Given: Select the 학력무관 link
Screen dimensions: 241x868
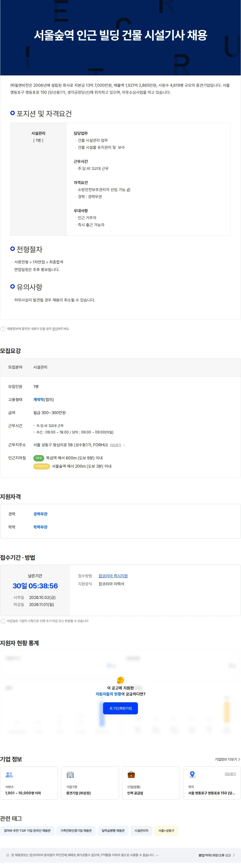Looking at the screenshot, I should click(40, 527).
